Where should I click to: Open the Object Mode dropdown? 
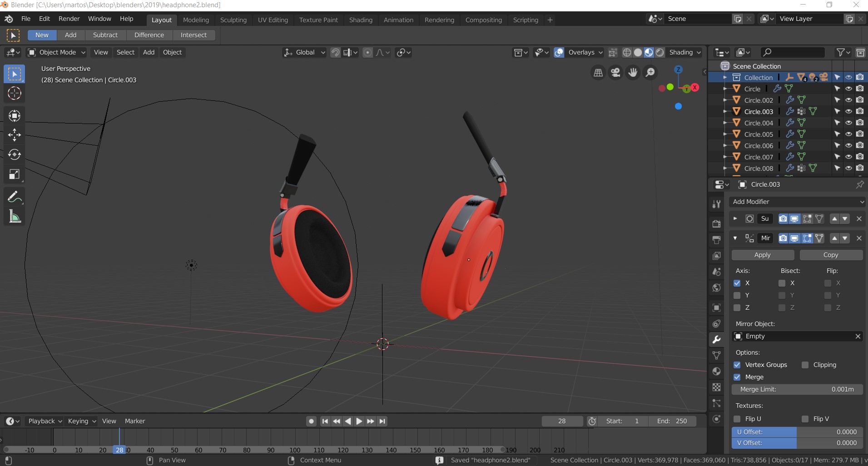tap(57, 52)
